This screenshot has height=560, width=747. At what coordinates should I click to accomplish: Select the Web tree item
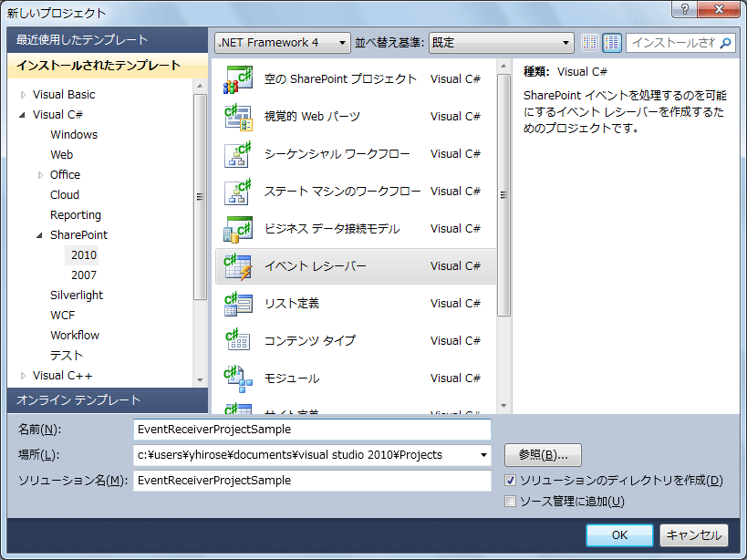coord(62,155)
